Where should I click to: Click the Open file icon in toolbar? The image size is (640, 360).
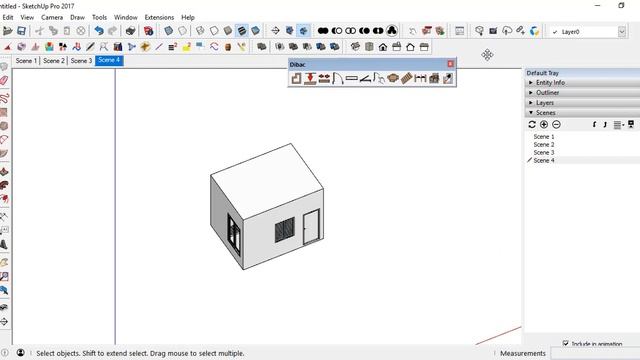pyautogui.click(x=7, y=31)
